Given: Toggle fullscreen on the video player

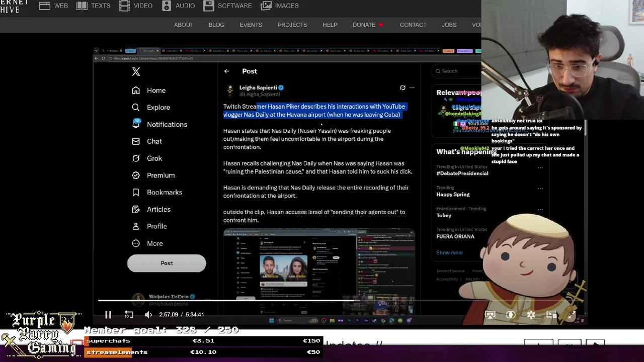Looking at the screenshot, I should [572, 315].
